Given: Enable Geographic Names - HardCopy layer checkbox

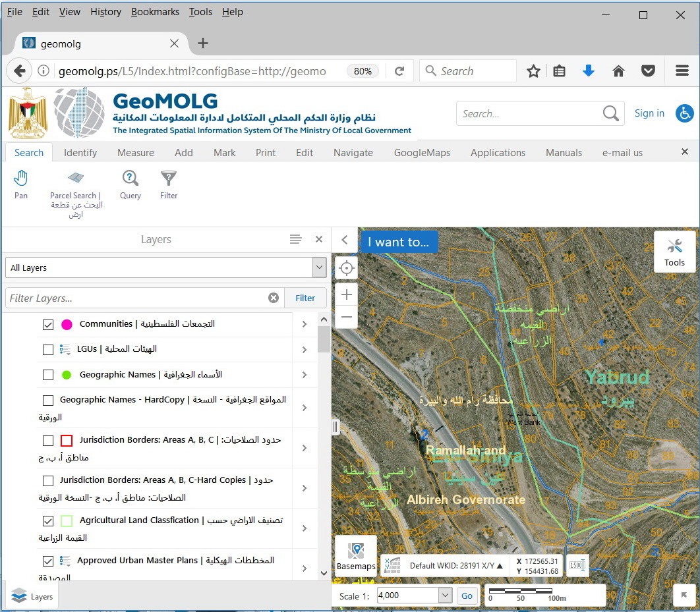Looking at the screenshot, I should click(47, 400).
